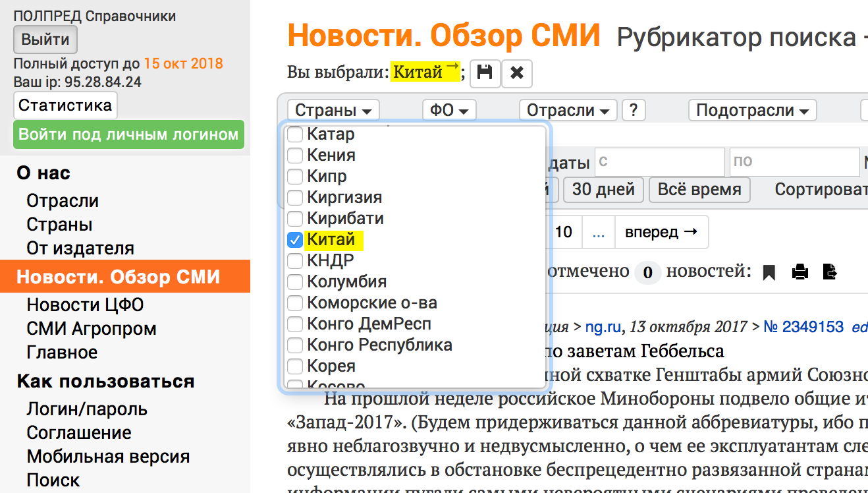Open Главное sidebar item
868x493 pixels.
tap(62, 353)
